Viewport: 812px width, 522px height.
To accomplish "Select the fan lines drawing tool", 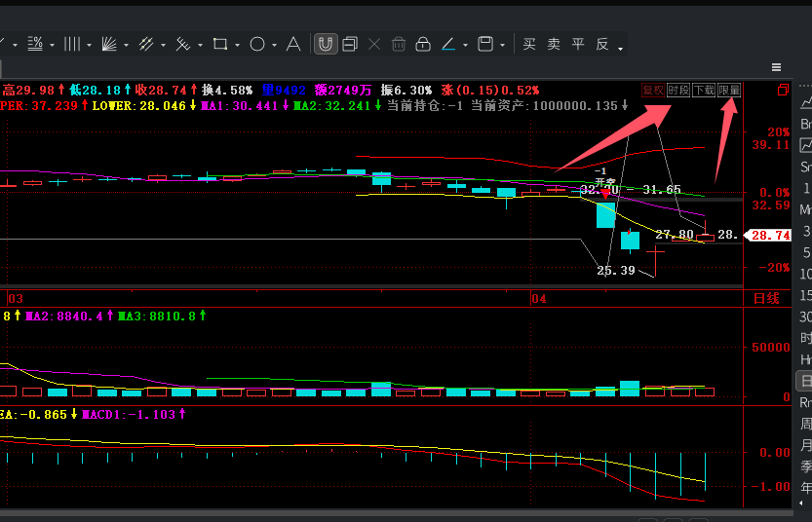I will 109,44.
